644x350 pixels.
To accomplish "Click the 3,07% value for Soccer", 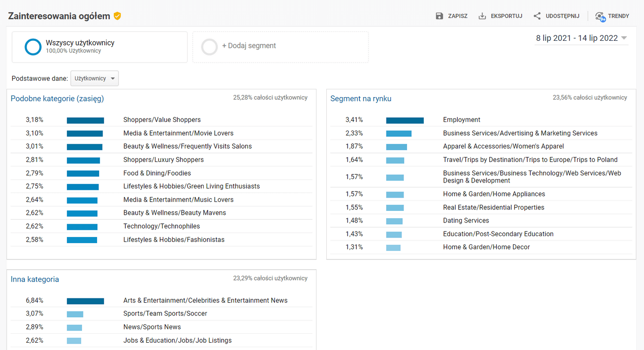I will (34, 313).
